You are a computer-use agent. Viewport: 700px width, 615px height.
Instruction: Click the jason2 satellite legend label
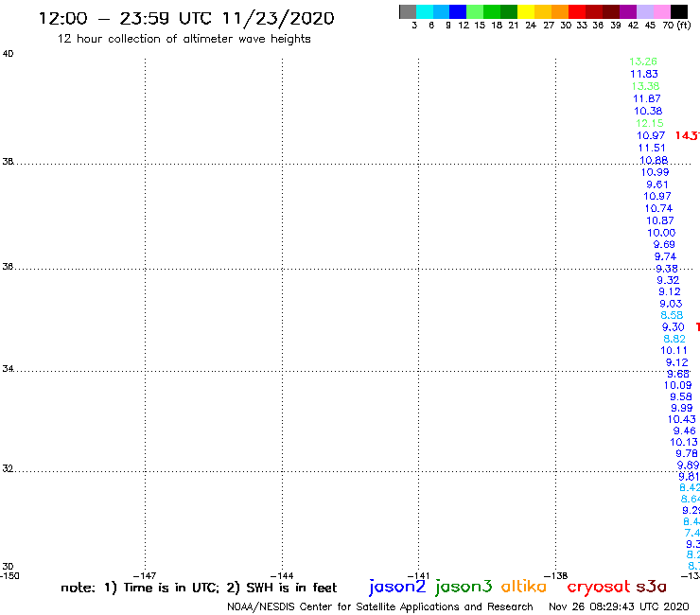pos(397,587)
